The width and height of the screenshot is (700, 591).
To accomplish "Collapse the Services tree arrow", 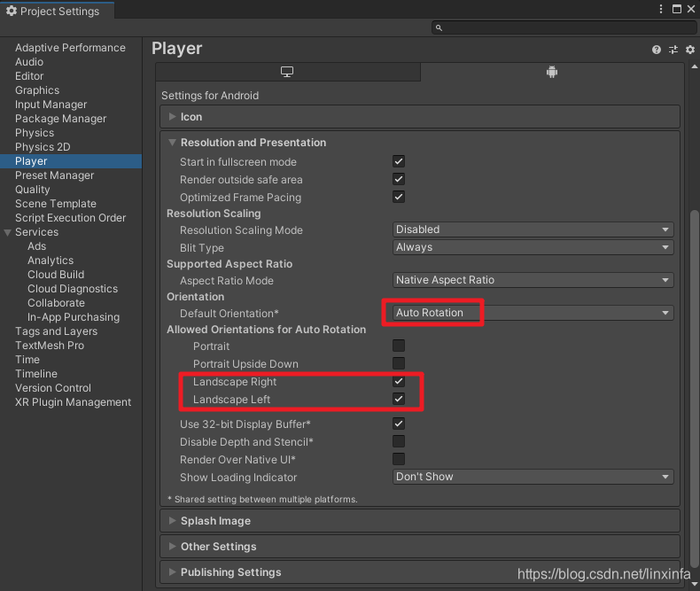I will point(8,232).
